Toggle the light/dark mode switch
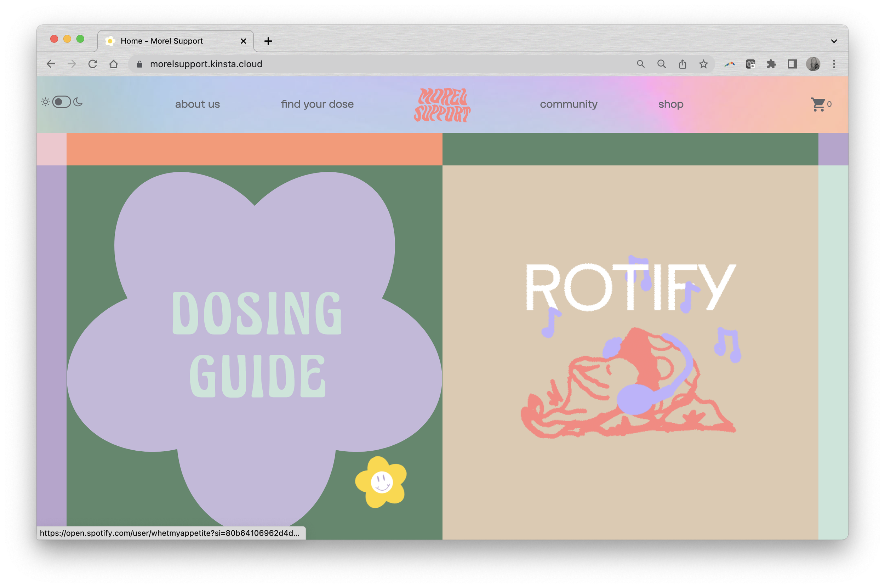The height and width of the screenshot is (588, 885). click(x=62, y=102)
